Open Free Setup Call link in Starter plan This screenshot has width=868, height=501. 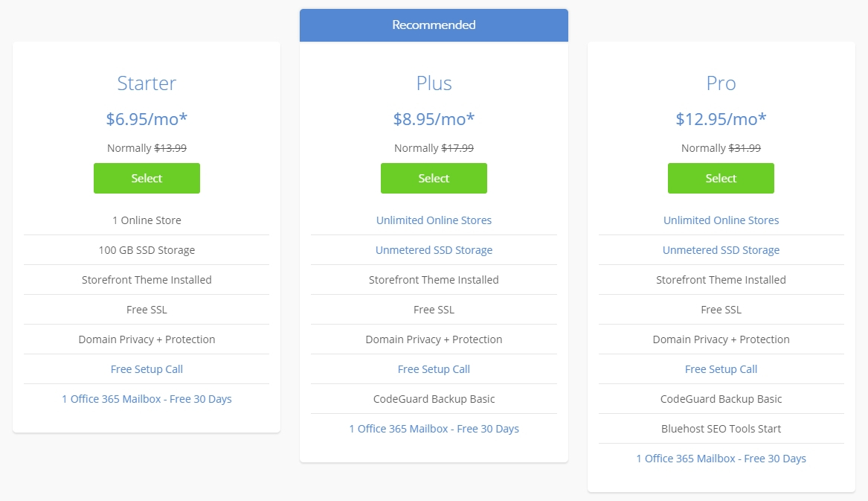point(147,369)
